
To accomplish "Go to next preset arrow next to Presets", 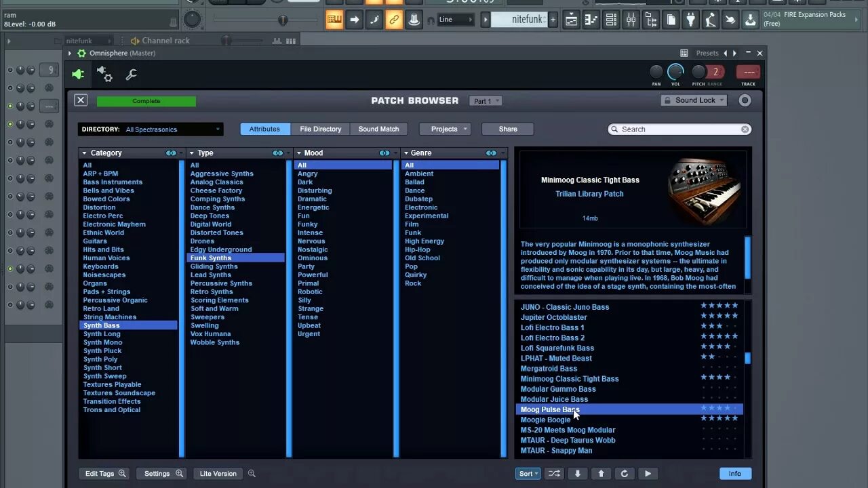I will point(734,53).
